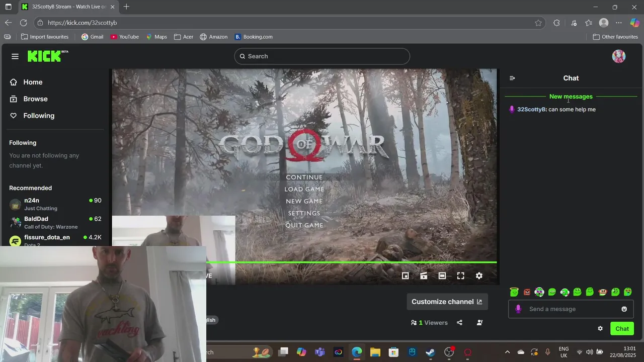Open the tab actions menu icon
Screen dimensions: 644x362
tap(8, 7)
